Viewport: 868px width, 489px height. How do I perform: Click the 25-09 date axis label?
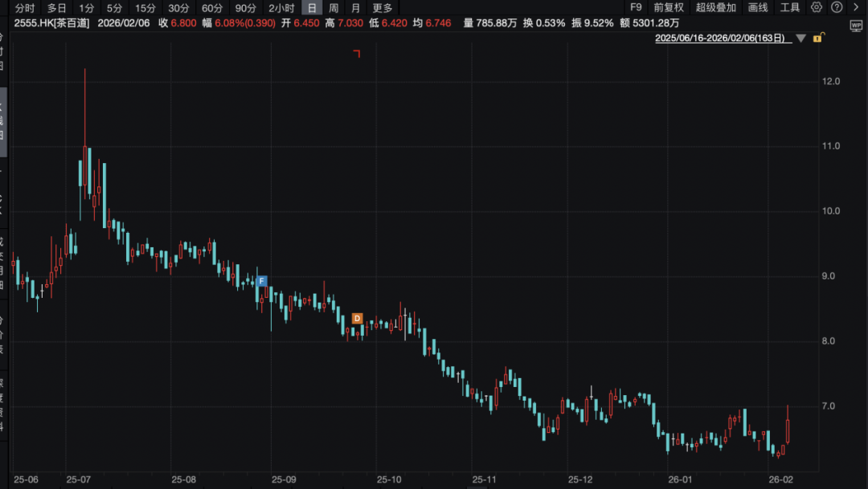284,479
